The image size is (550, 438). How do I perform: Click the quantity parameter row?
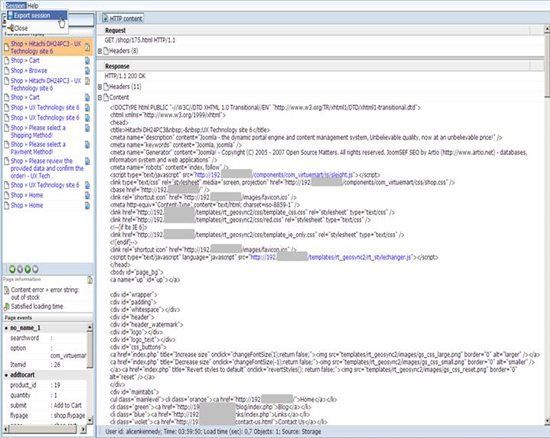click(x=45, y=395)
